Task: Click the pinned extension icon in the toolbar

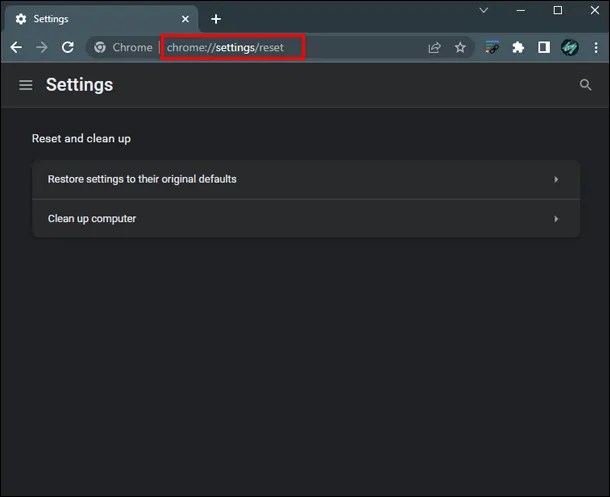Action: point(492,47)
